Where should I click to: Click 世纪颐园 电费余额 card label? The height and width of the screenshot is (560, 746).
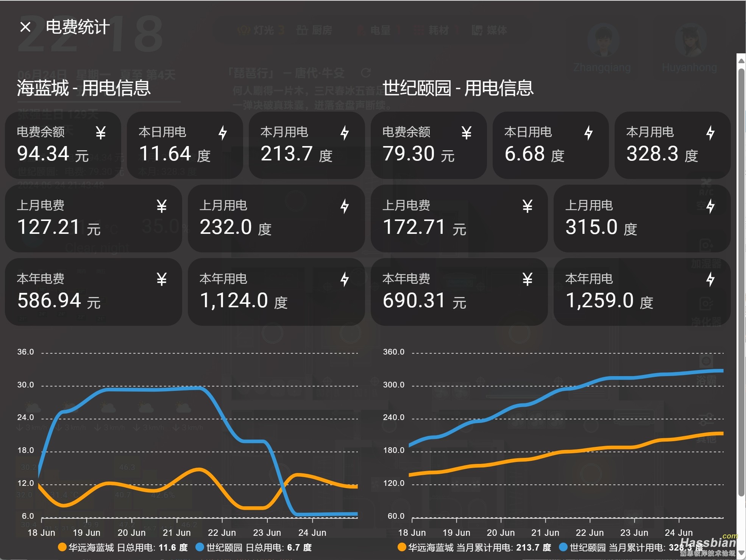(406, 132)
